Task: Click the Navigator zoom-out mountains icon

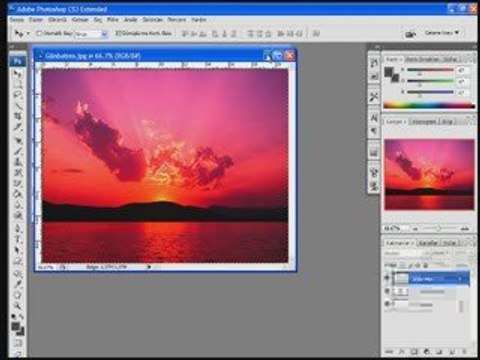Action: [416, 229]
